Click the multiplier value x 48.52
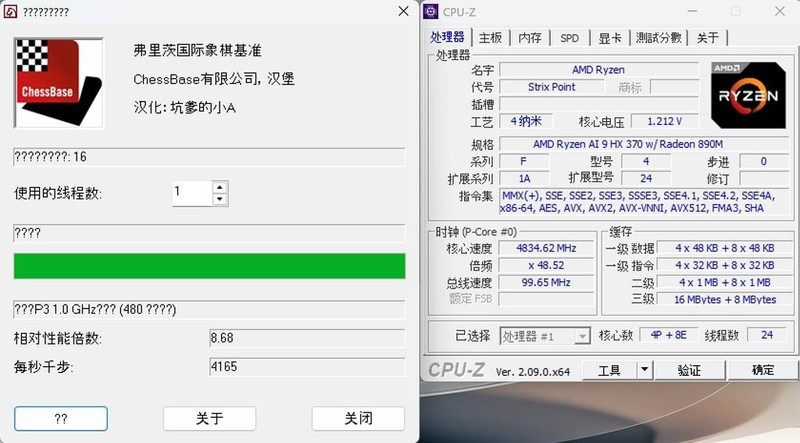The width and height of the screenshot is (800, 443). [546, 265]
